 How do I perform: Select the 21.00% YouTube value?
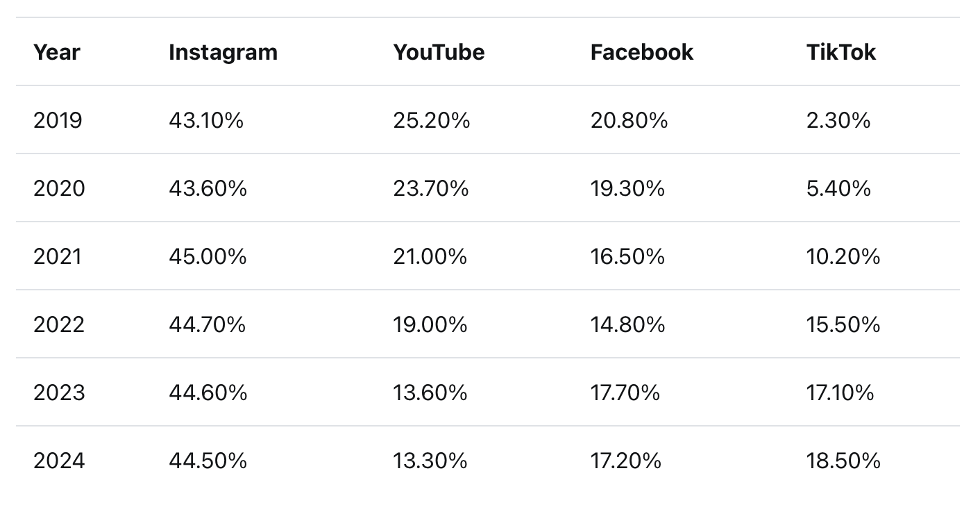(x=430, y=256)
